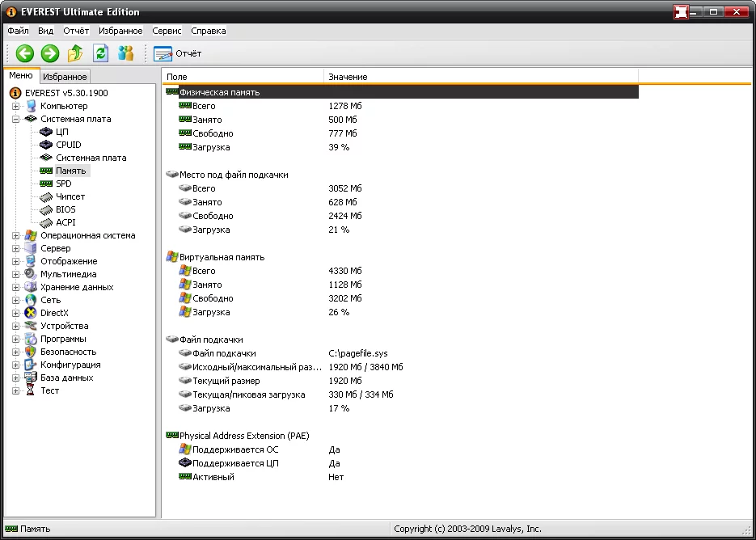Expand the Сеть node
756x540 pixels.
point(15,301)
